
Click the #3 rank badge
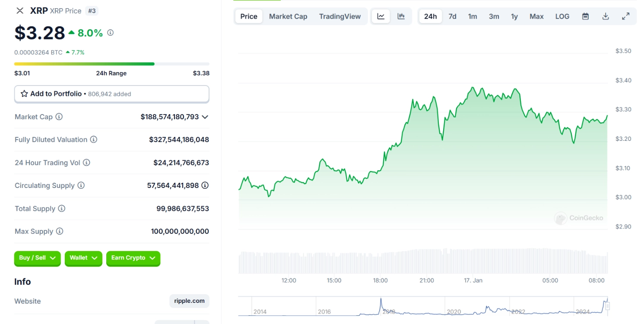pyautogui.click(x=92, y=11)
